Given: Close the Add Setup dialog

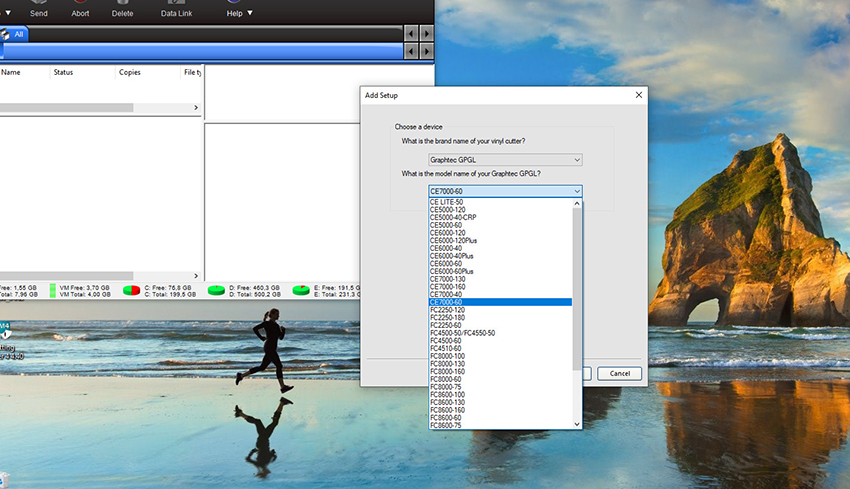Looking at the screenshot, I should pos(638,95).
